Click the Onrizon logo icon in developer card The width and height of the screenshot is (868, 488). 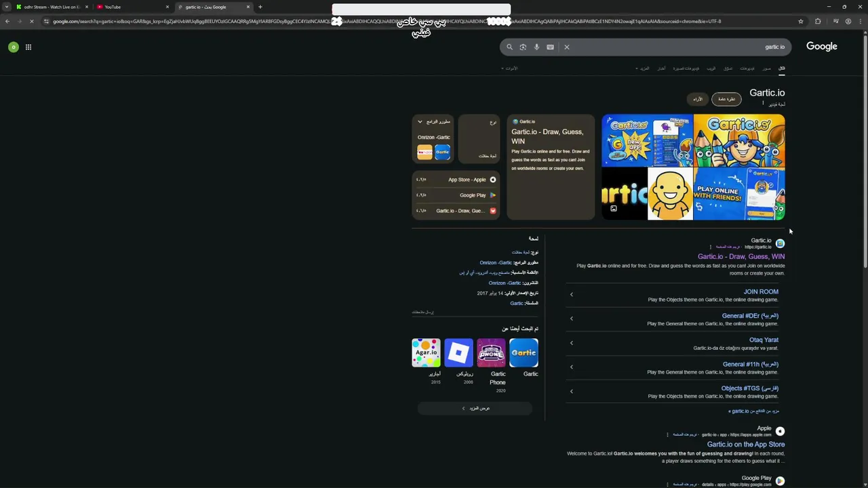coord(425,152)
